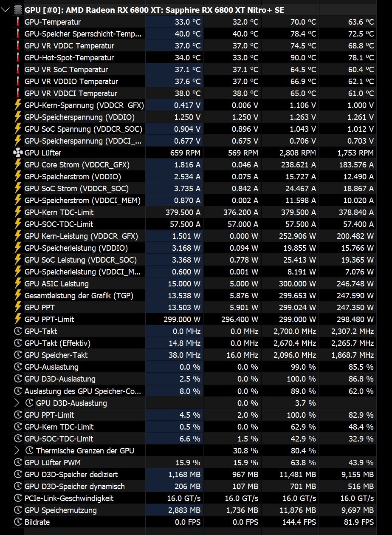Select GPU ASIC Leistung label

(56, 283)
